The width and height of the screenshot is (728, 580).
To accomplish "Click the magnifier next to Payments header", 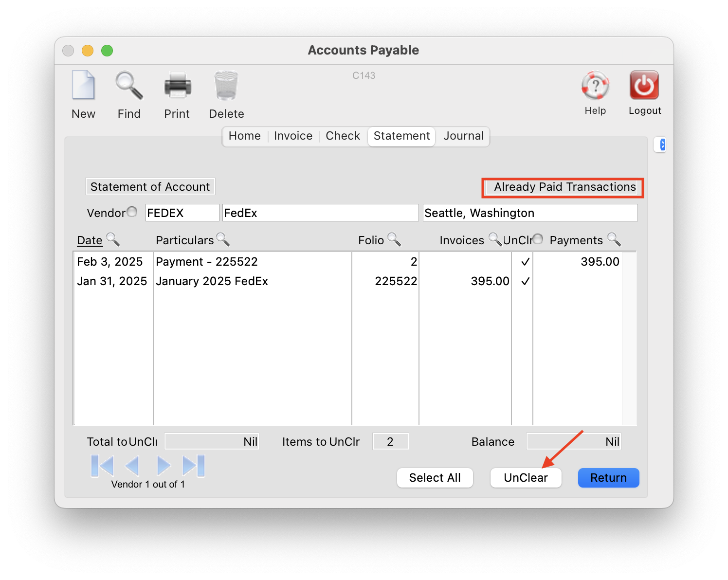I will click(x=614, y=239).
